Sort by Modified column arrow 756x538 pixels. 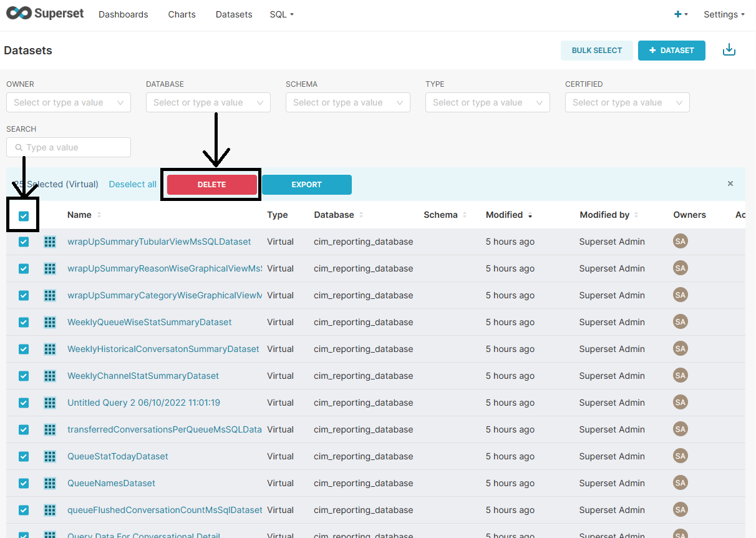pyautogui.click(x=530, y=215)
